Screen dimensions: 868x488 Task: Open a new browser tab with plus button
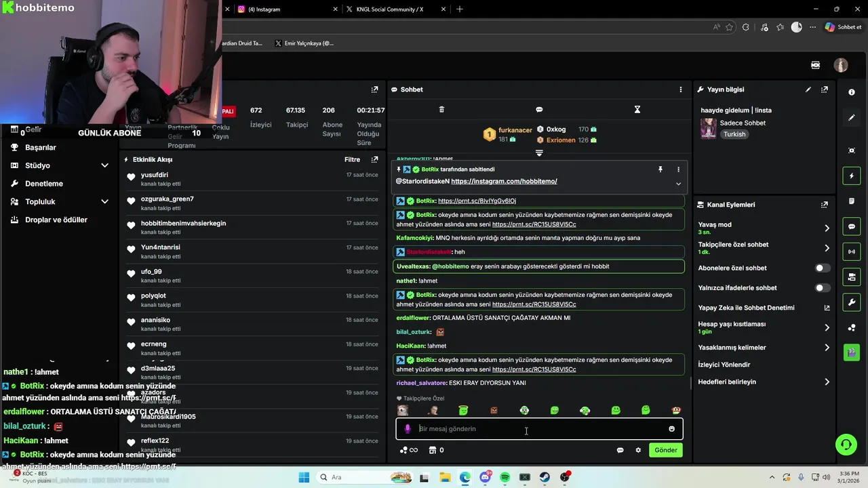click(460, 9)
